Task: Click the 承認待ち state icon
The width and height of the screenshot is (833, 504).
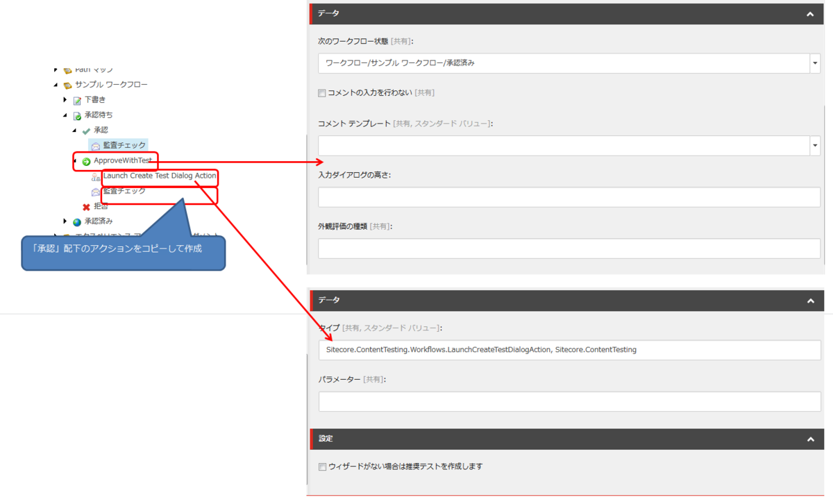Action: (78, 116)
